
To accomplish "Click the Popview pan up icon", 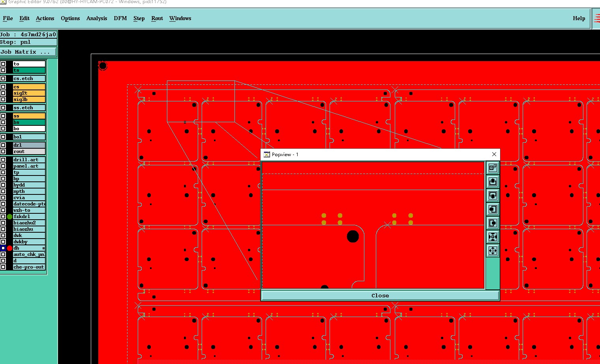I will coord(493,181).
